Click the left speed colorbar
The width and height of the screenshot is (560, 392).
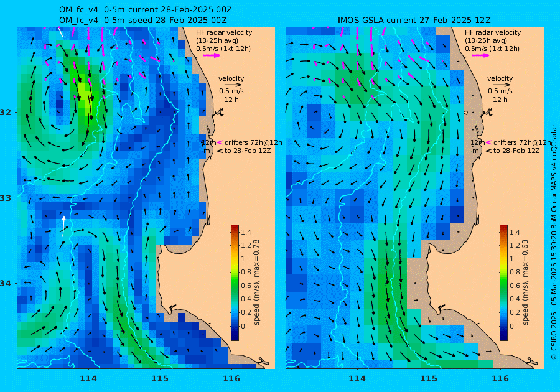pos(235,282)
